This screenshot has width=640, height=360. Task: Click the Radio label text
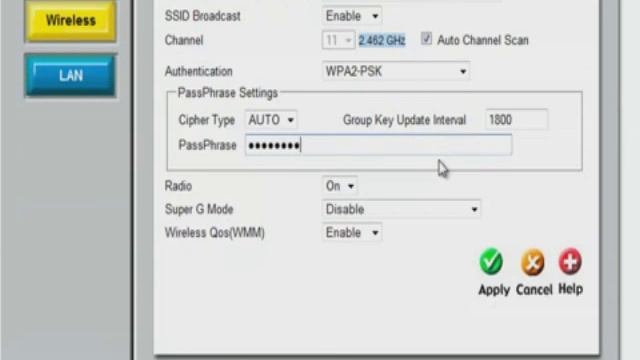(178, 186)
